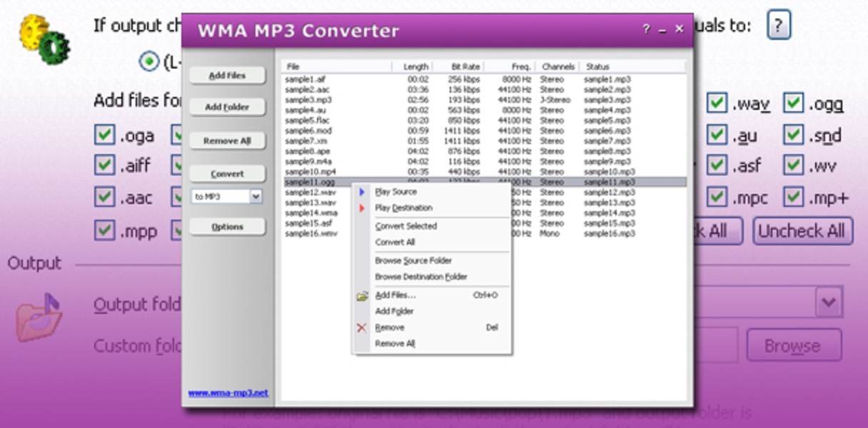Select Browse Destination Folder menu entry
The width and height of the screenshot is (868, 428).
pos(420,277)
